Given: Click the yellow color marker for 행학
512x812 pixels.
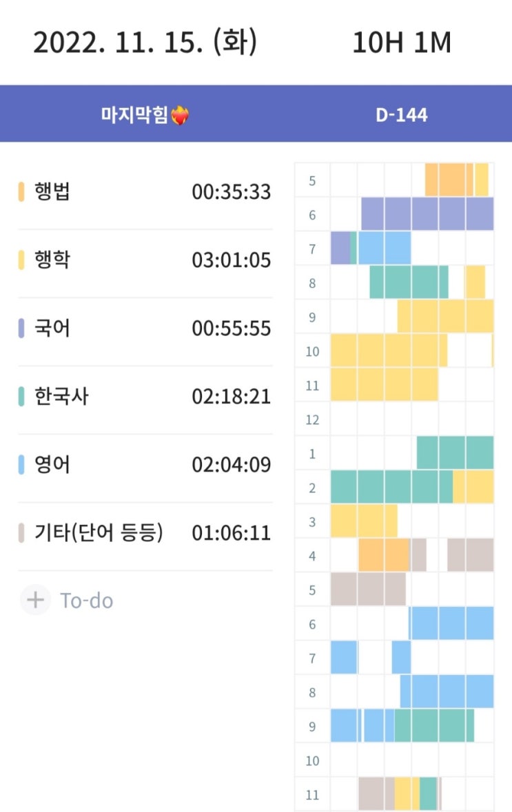Looking at the screenshot, I should point(21,260).
